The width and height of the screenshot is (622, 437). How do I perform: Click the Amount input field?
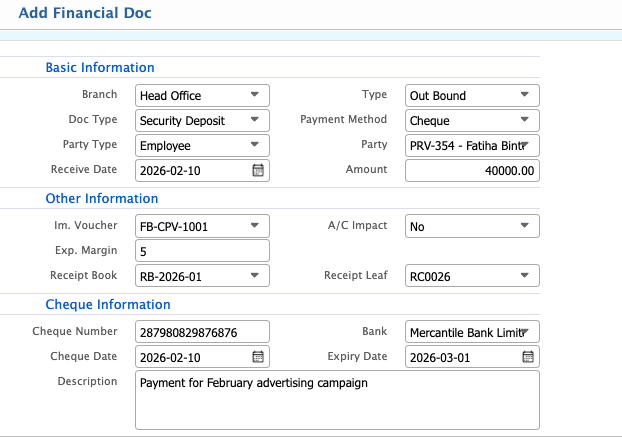point(472,171)
